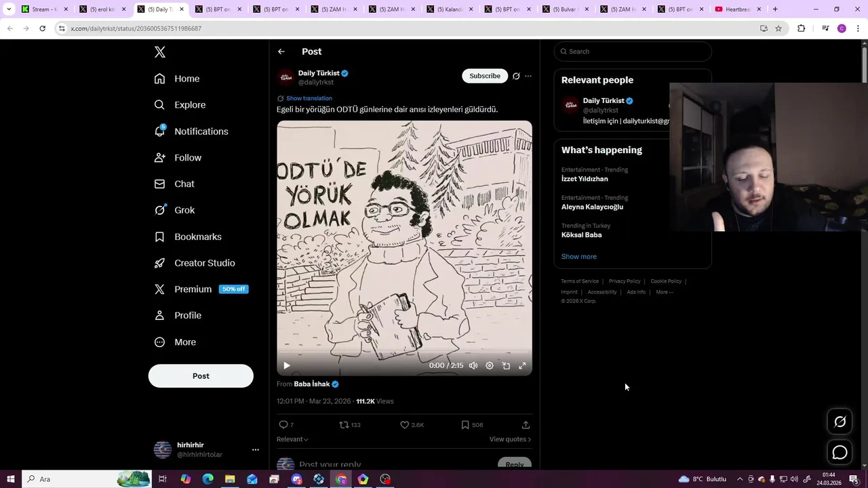This screenshot has width=868, height=488.
Task: Open the Follow page in sidebar
Action: click(178, 158)
